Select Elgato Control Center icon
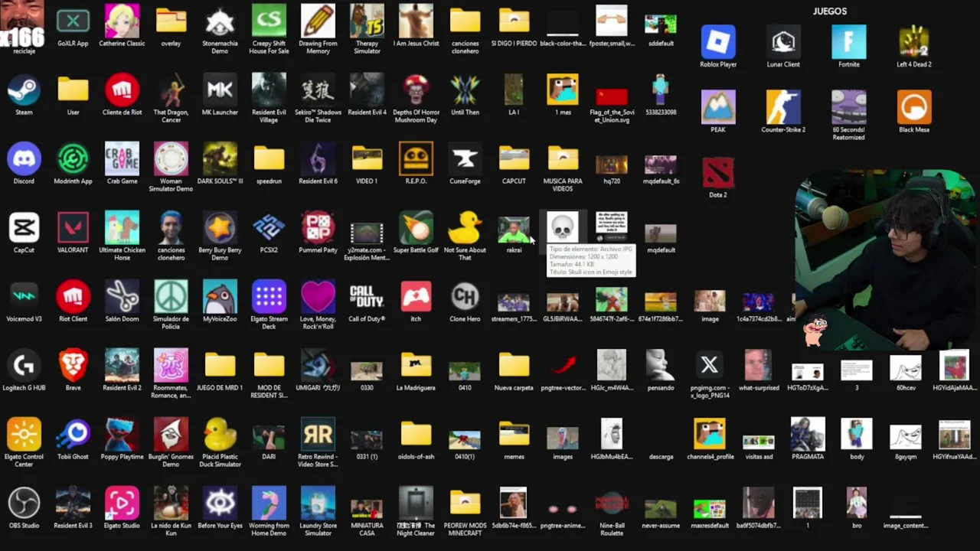Screen dimensions: 980x551 [24, 435]
